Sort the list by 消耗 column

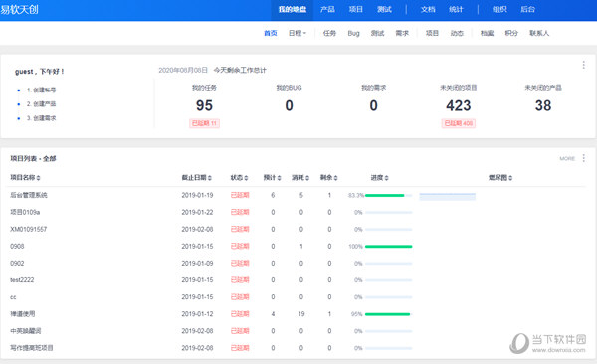[x=300, y=177]
